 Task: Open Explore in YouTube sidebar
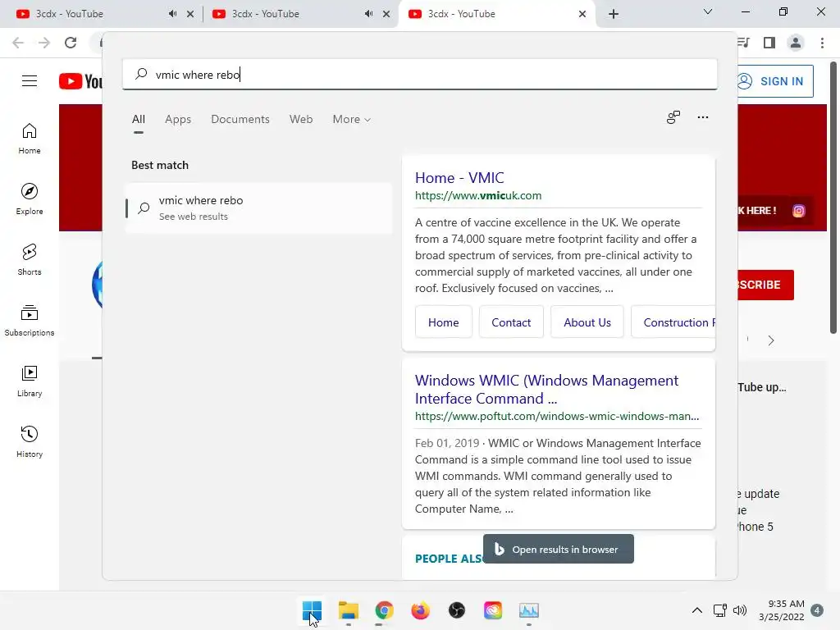[30, 199]
